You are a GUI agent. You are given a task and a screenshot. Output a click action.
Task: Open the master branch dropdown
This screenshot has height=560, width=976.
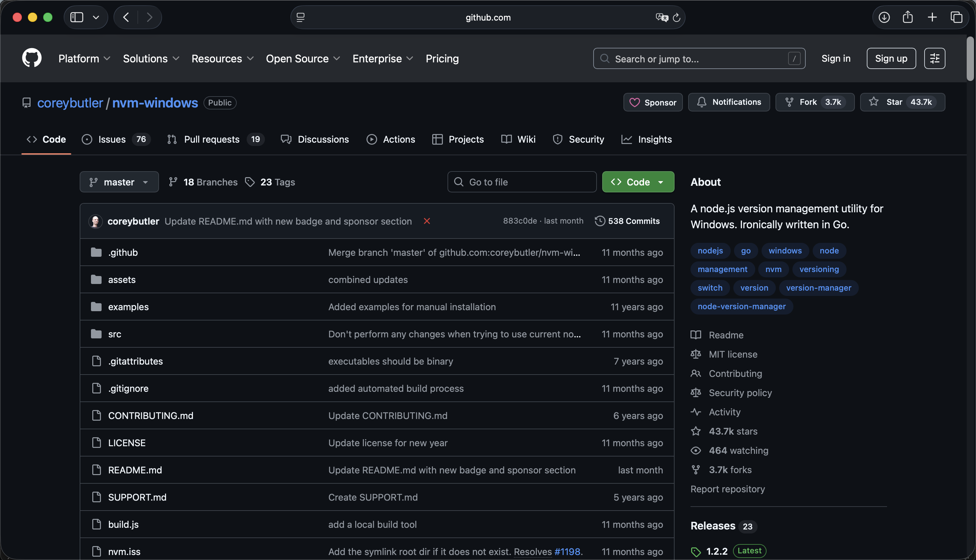119,182
